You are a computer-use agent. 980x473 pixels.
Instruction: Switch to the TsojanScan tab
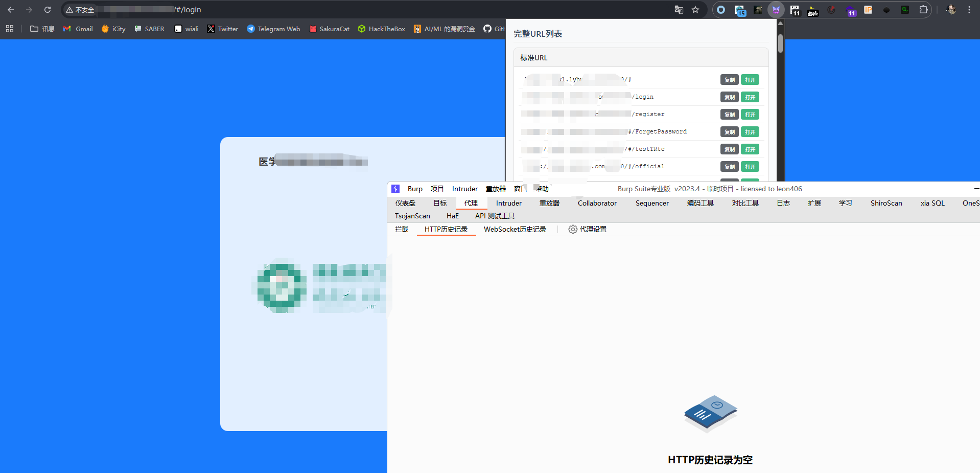(x=412, y=216)
